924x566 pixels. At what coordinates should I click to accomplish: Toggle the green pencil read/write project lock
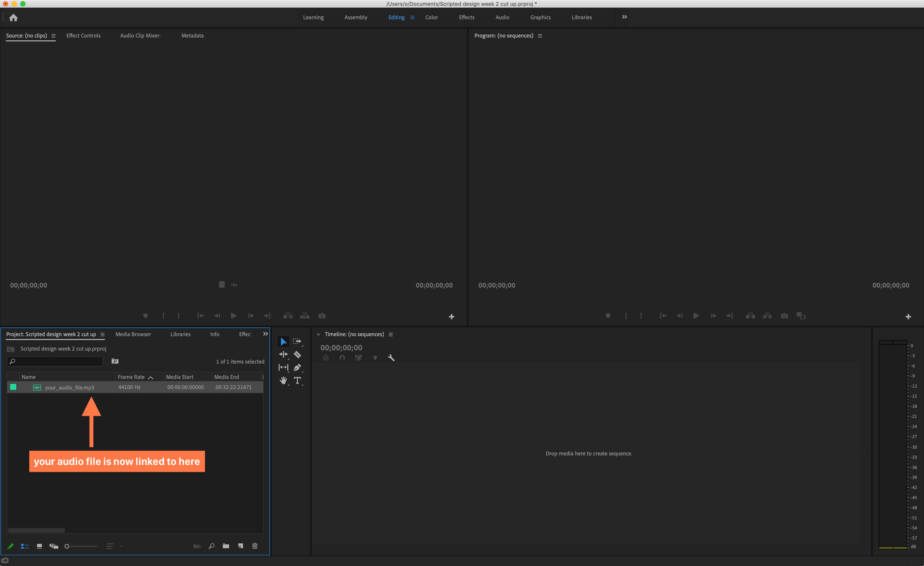pyautogui.click(x=11, y=546)
